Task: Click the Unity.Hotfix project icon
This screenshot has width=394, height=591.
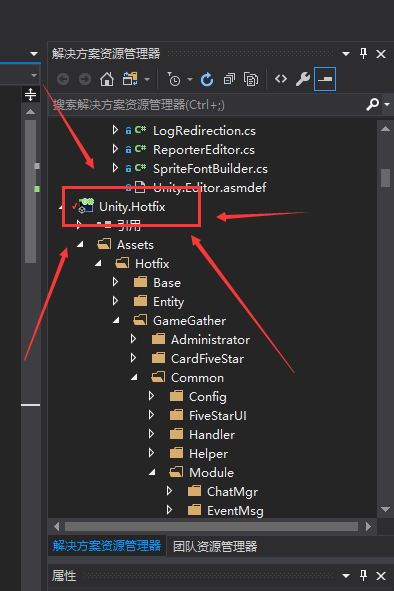Action: click(86, 205)
